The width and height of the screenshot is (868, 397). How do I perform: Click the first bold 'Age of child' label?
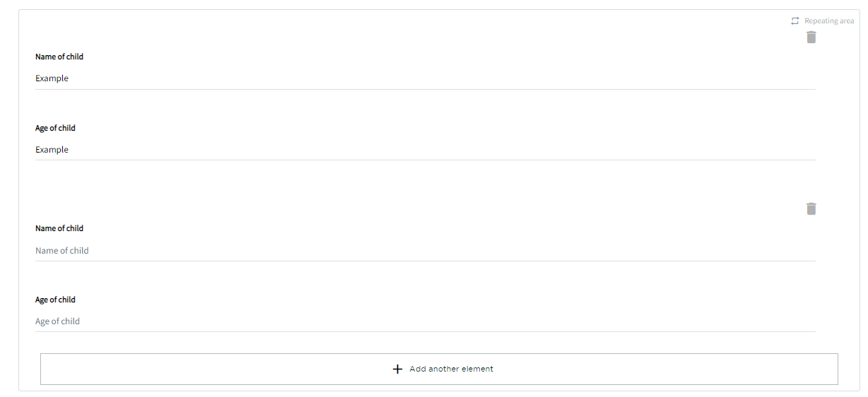pyautogui.click(x=55, y=128)
